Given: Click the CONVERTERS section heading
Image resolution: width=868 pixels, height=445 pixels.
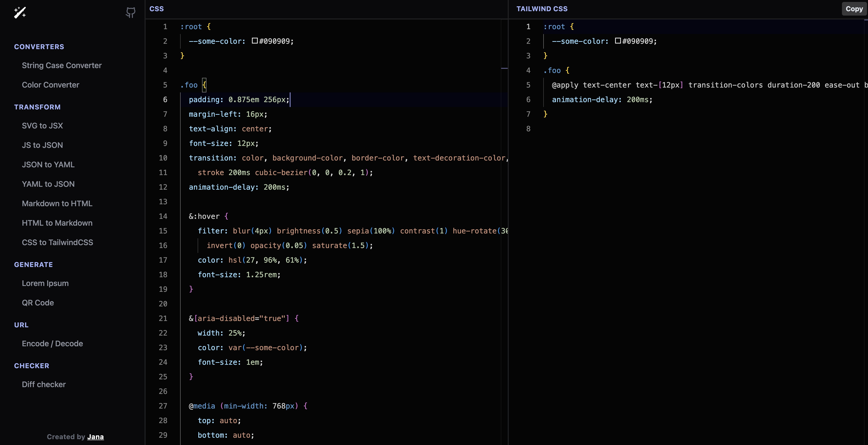Looking at the screenshot, I should click(39, 47).
